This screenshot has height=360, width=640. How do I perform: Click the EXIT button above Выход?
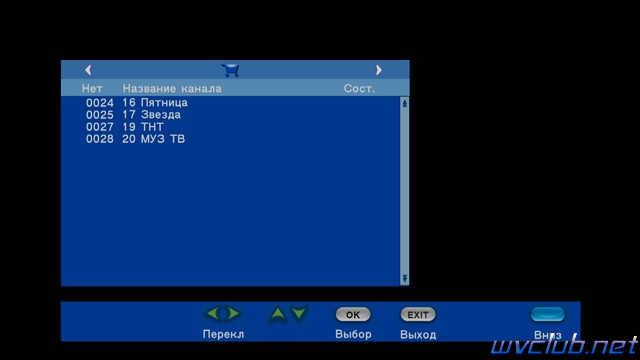(418, 315)
